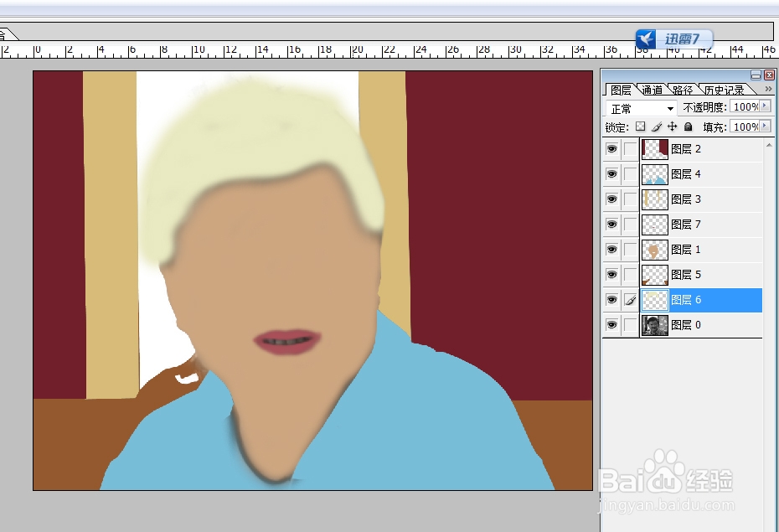Toggle lock image pixels brush icon

(657, 127)
